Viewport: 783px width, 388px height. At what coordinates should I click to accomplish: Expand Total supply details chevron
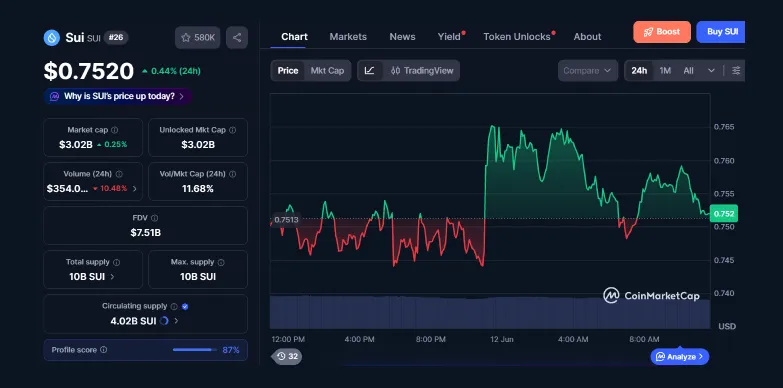pyautogui.click(x=112, y=277)
